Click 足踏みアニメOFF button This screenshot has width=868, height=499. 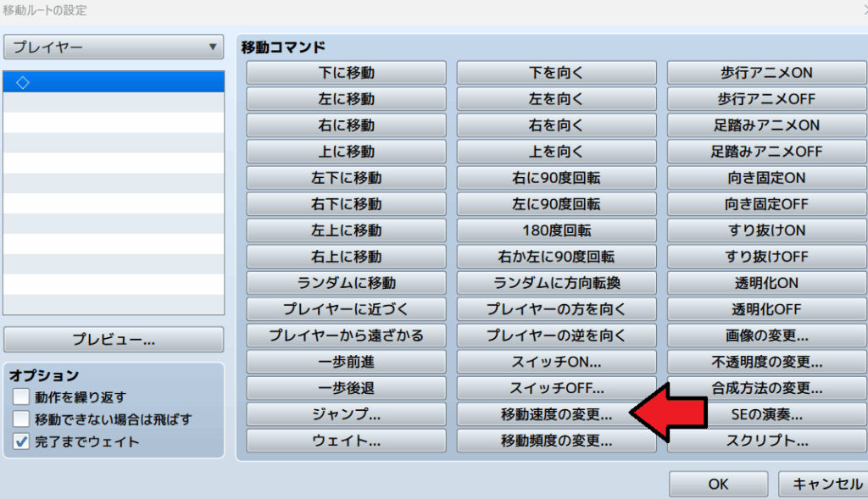[767, 152]
